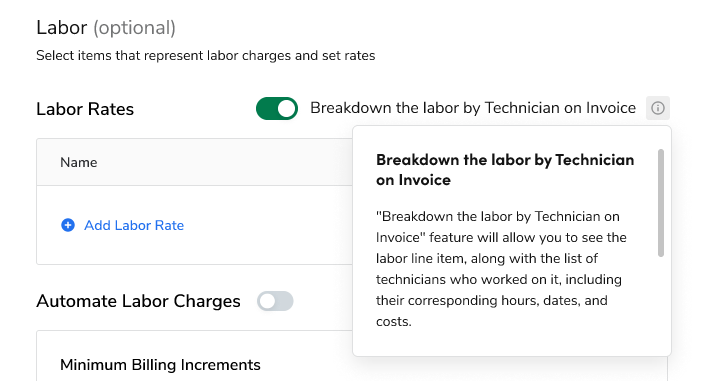Click the tooltip popup's vertical scrollbar
The image size is (708, 381).
(x=661, y=203)
